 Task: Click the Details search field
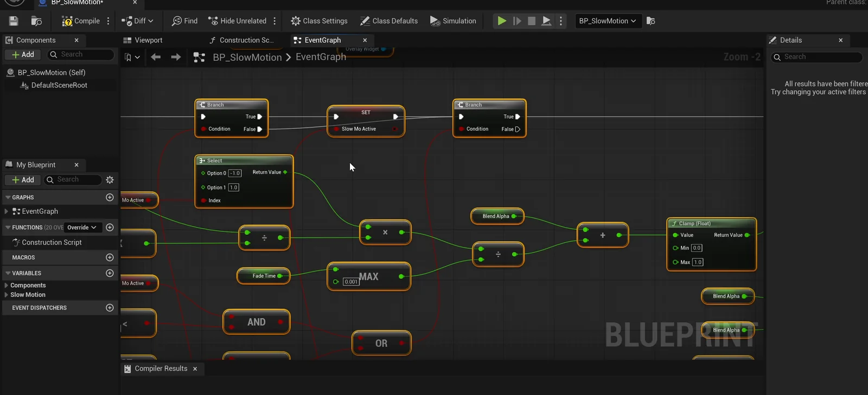click(817, 57)
